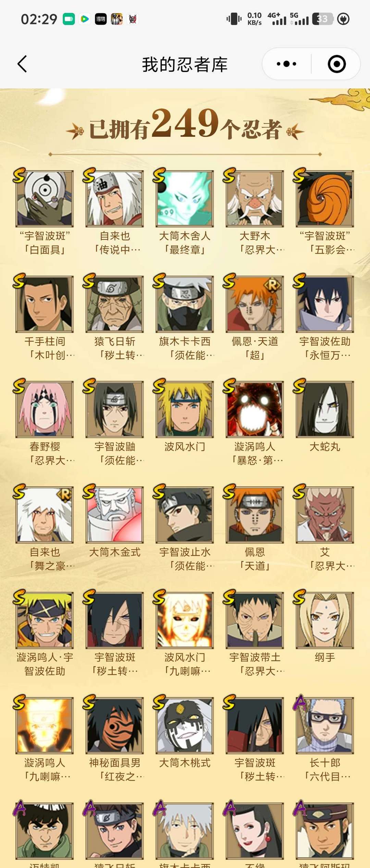This screenshot has width=370, height=868.
Task: Open the three-dot more options menu
Action: coord(286,64)
